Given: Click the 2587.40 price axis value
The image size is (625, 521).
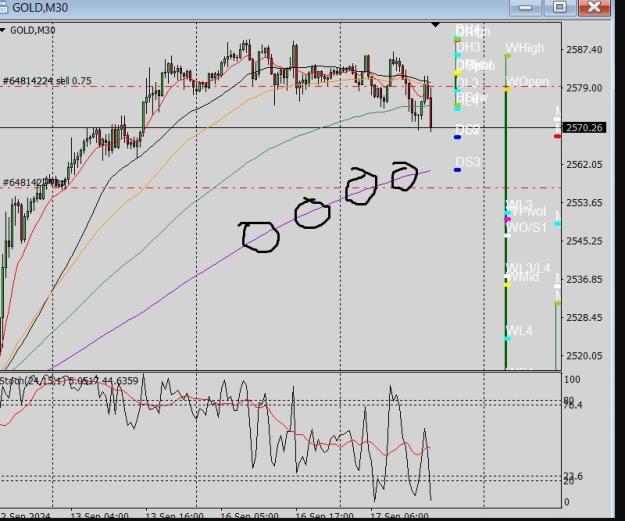Looking at the screenshot, I should click(x=584, y=49).
